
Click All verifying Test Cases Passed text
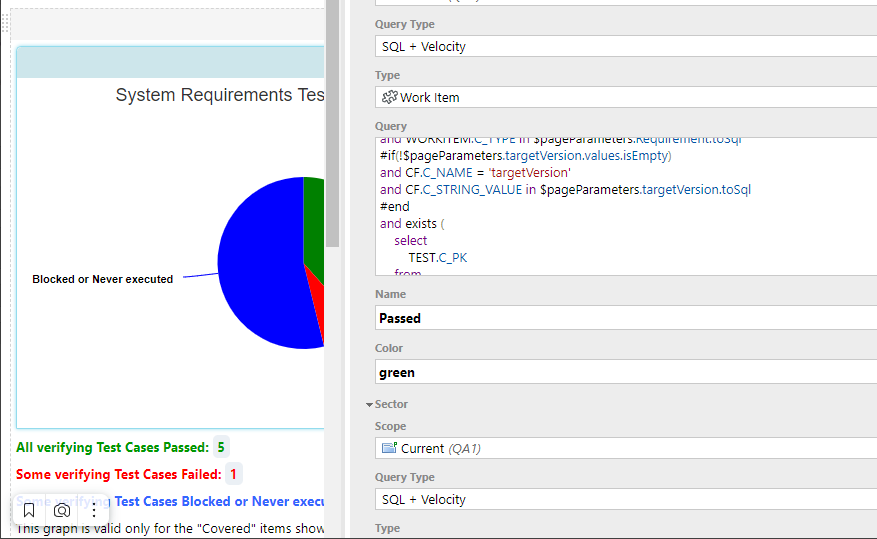112,447
